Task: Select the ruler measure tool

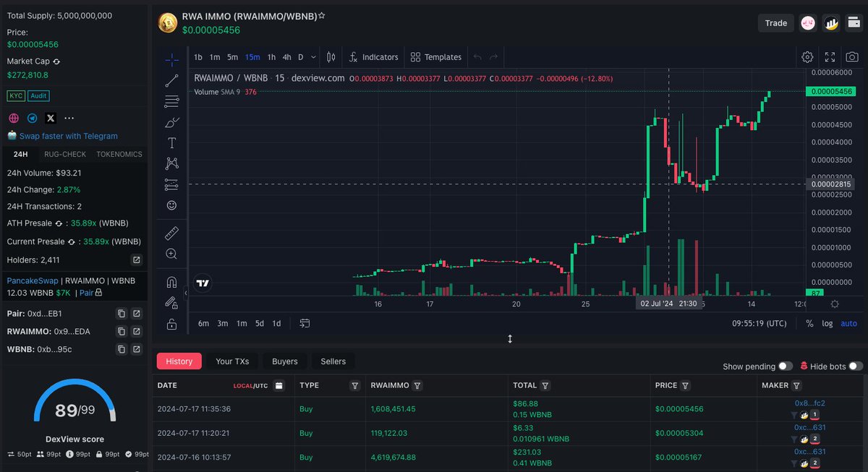Action: click(171, 233)
